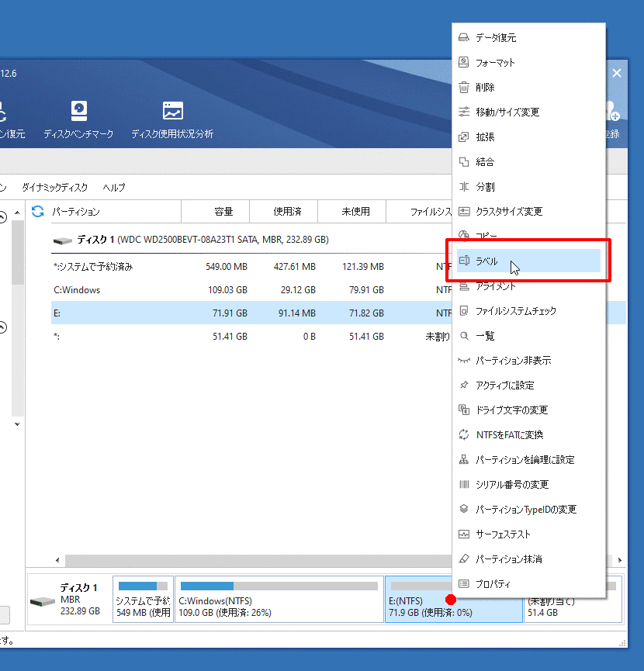The width and height of the screenshot is (644, 671).
Task: Open プロパティ from the context menu
Action: [493, 584]
